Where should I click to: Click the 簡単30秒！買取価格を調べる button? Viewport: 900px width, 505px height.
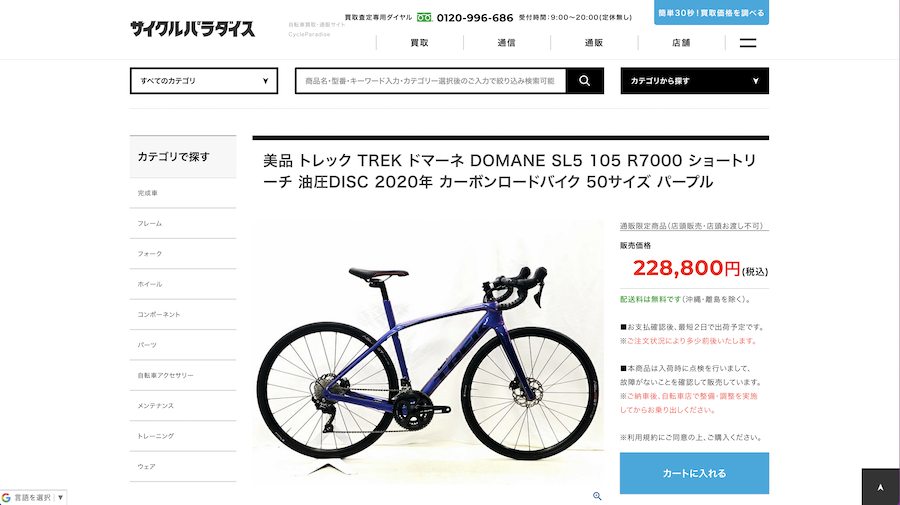pyautogui.click(x=711, y=12)
